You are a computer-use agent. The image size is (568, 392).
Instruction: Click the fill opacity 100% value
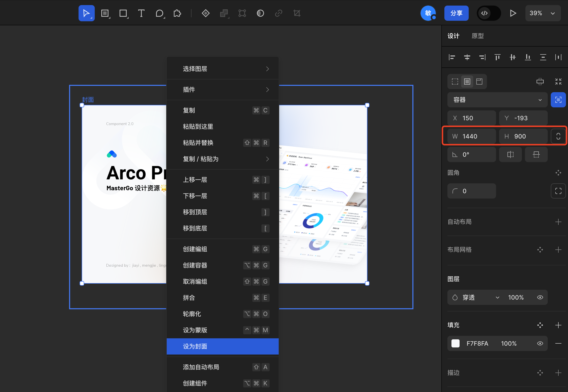509,343
